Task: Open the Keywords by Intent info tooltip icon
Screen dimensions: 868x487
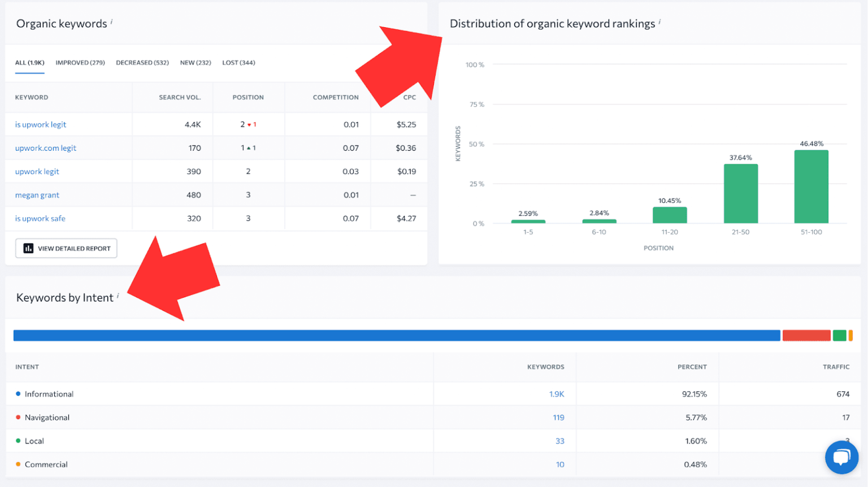Action: 118,294
